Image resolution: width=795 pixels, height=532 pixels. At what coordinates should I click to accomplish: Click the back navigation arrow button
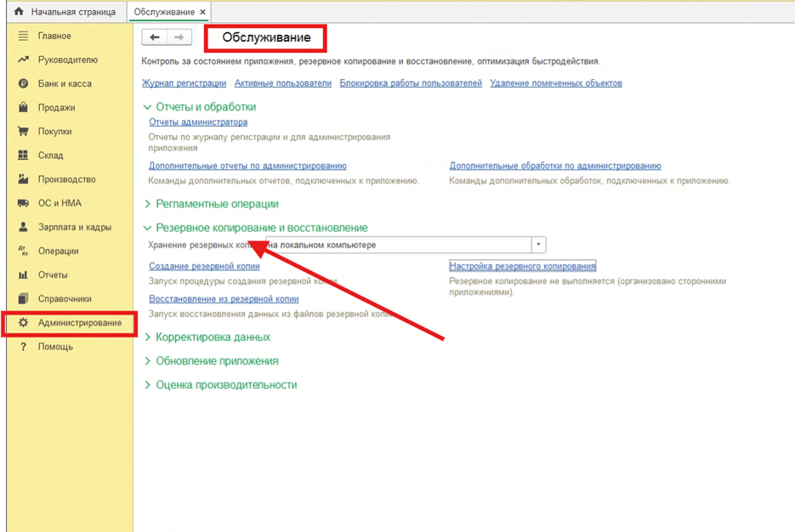click(155, 37)
